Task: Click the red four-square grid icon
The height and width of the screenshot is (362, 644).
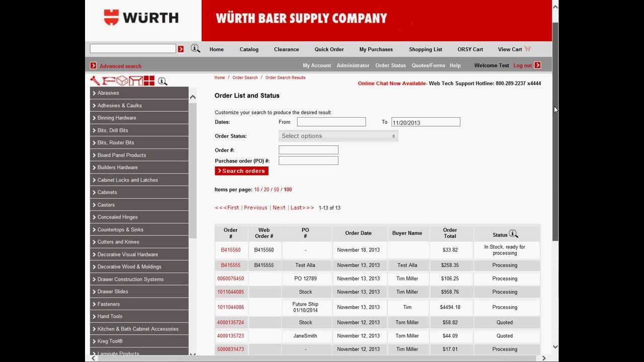Action: point(149,80)
